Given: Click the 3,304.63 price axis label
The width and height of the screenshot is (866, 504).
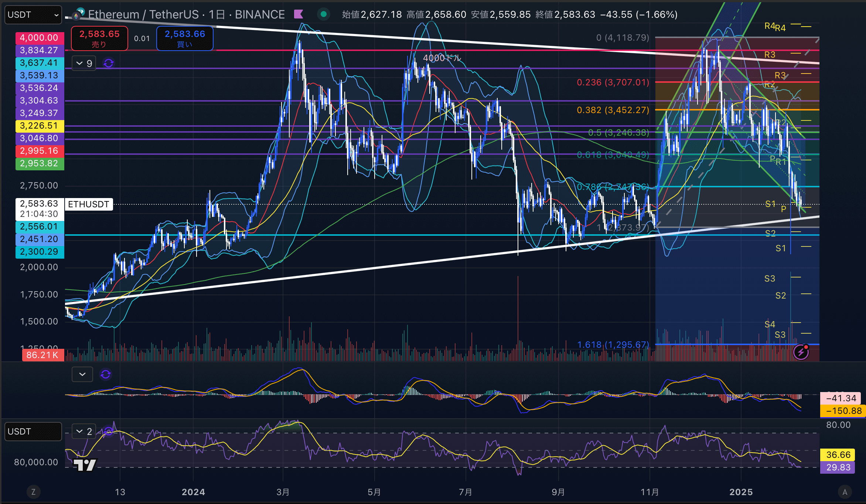Looking at the screenshot, I should point(40,101).
